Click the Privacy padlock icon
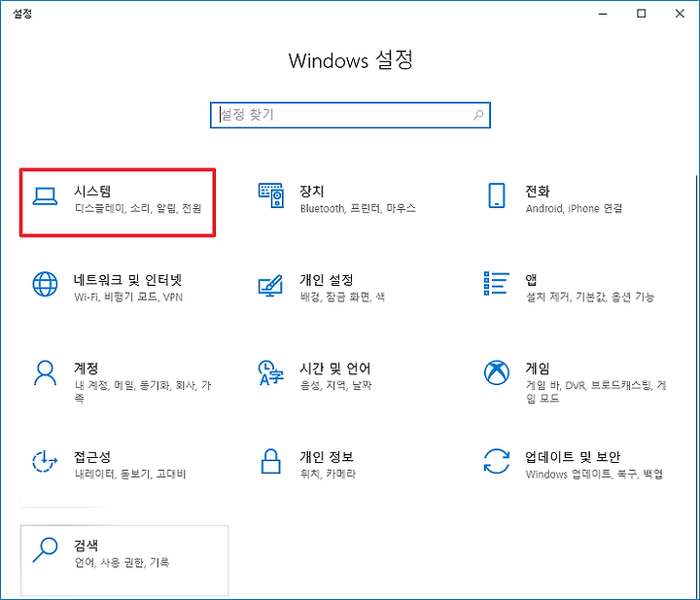This screenshot has width=700, height=600. pyautogui.click(x=270, y=461)
